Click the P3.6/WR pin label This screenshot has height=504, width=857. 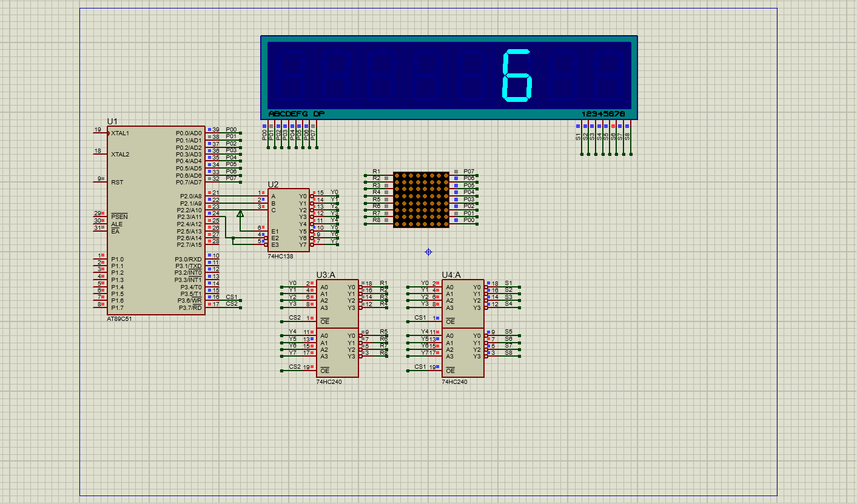(x=190, y=300)
